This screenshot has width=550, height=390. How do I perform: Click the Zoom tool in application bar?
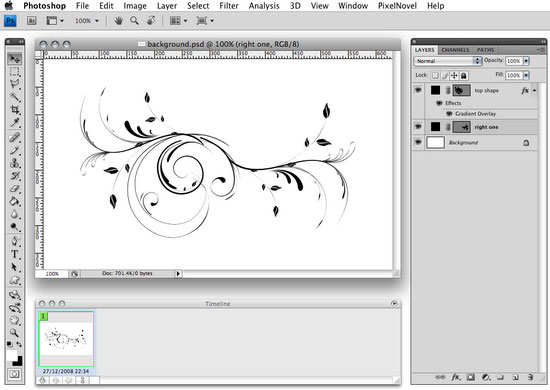point(134,21)
